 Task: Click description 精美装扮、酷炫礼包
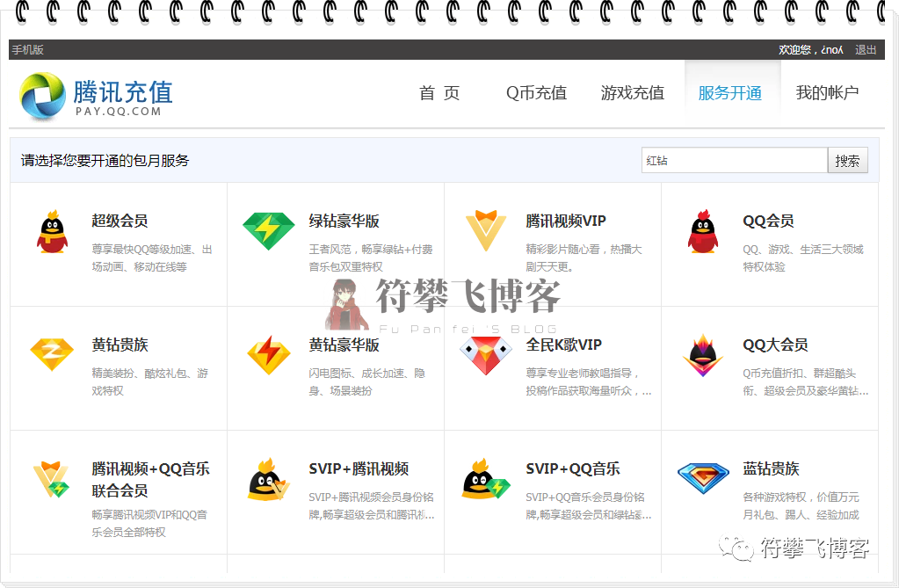[x=149, y=382]
